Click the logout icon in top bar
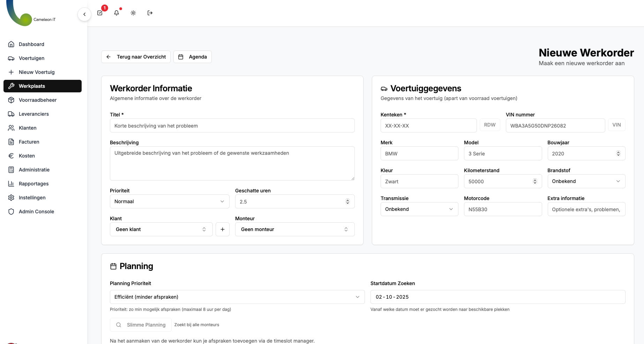 tap(150, 13)
